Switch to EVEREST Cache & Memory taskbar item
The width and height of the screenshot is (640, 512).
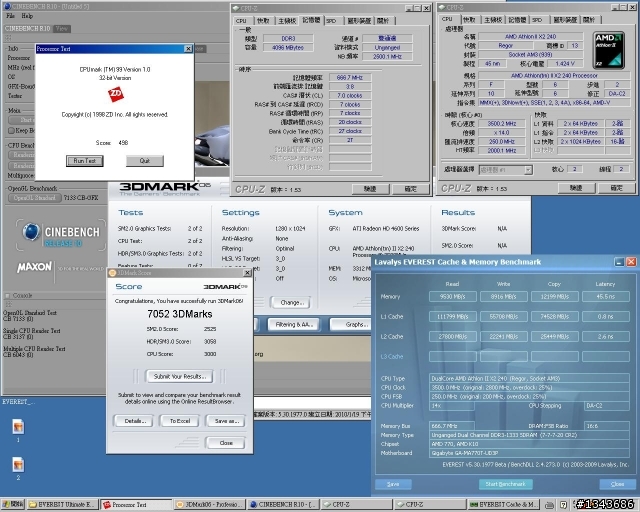(x=503, y=504)
